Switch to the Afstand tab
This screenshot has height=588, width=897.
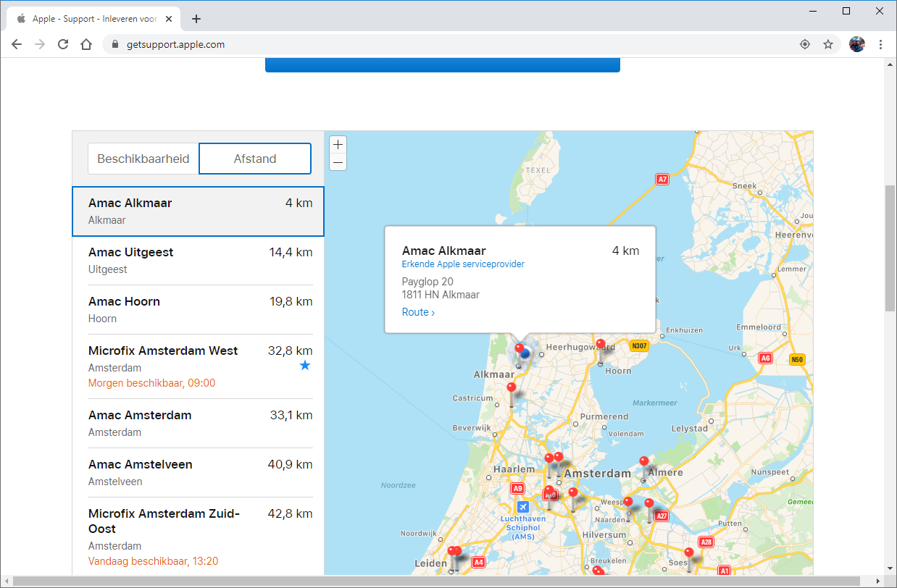point(255,159)
